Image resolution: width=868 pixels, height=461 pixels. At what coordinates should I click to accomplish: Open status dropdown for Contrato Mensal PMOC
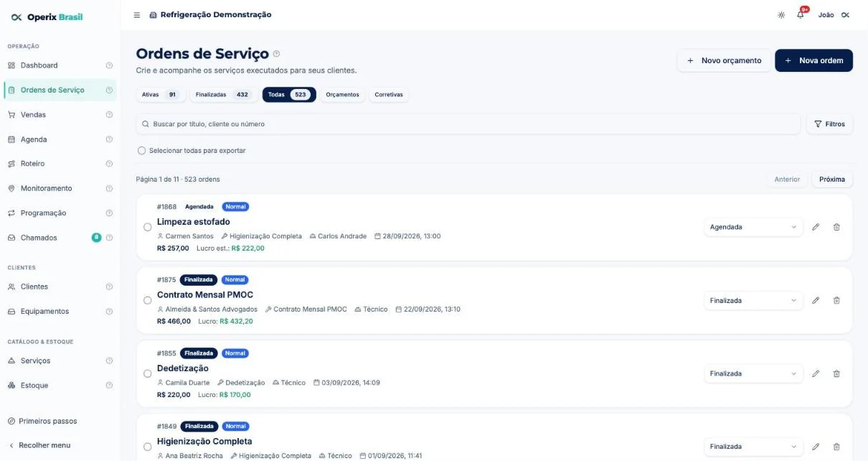pyautogui.click(x=753, y=300)
